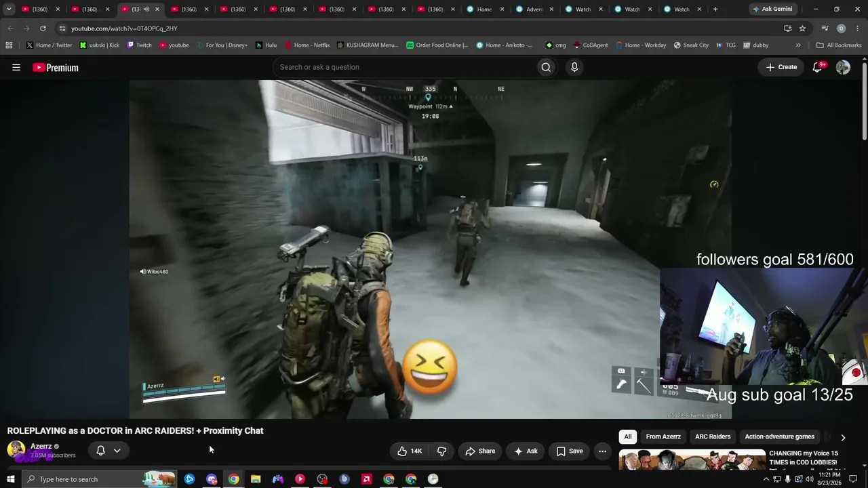
Task: Open the account avatar menu
Action: [843, 67]
